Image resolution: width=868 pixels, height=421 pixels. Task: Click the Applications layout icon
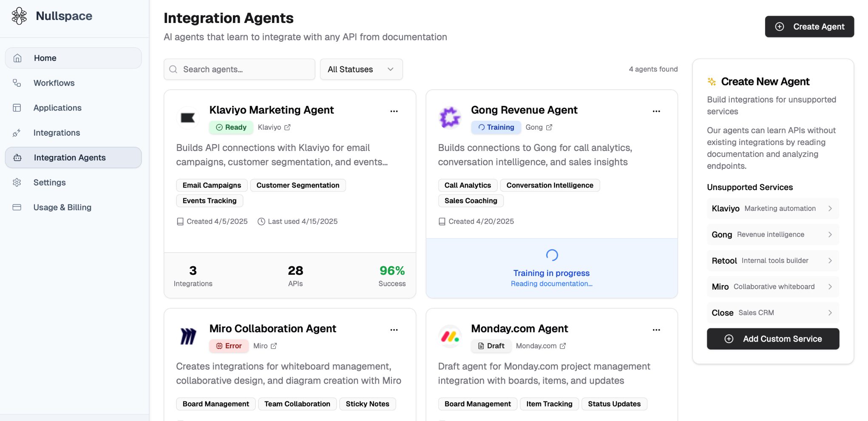[17, 108]
